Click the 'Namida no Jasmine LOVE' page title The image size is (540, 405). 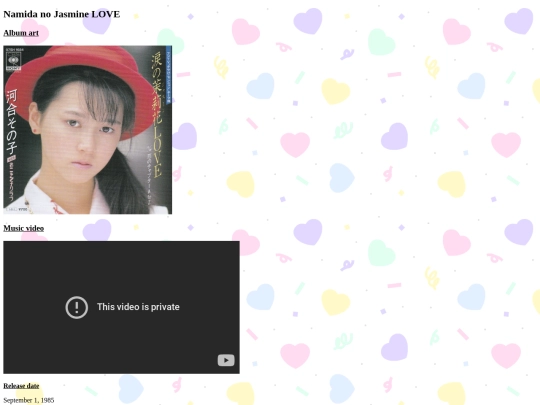click(x=62, y=14)
